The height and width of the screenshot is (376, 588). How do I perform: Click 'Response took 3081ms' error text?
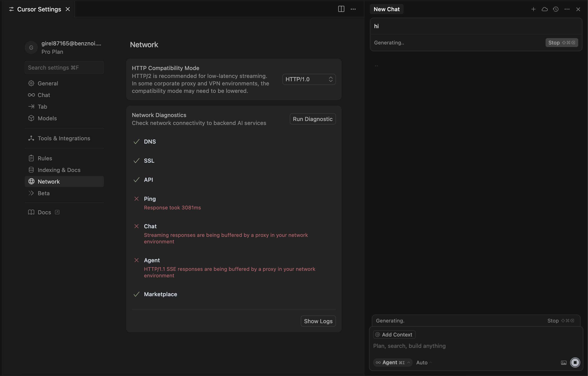[172, 208]
